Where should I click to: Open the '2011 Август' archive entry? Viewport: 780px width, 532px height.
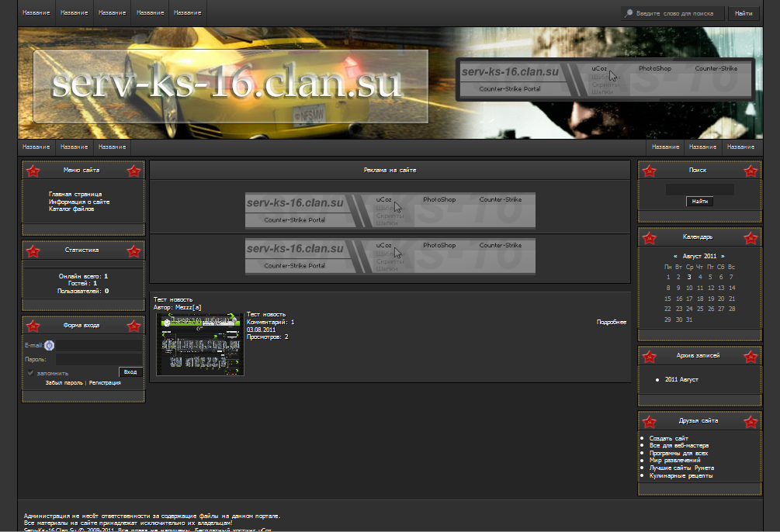(681, 379)
